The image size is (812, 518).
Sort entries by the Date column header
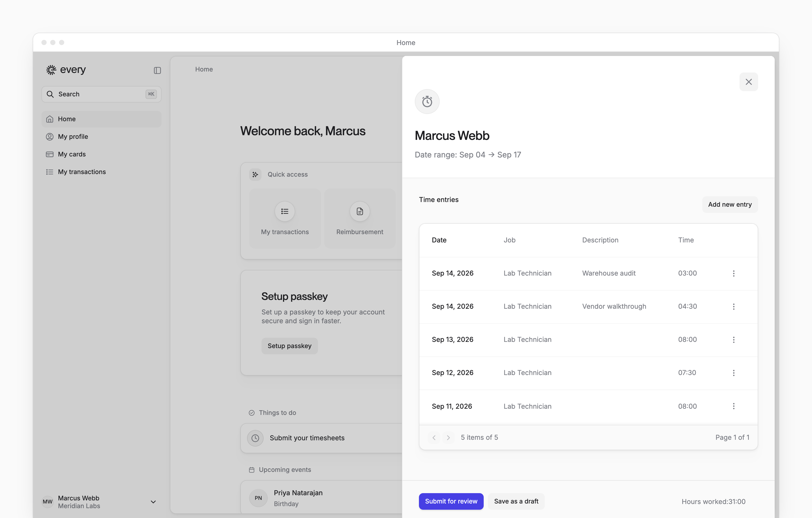(x=439, y=240)
